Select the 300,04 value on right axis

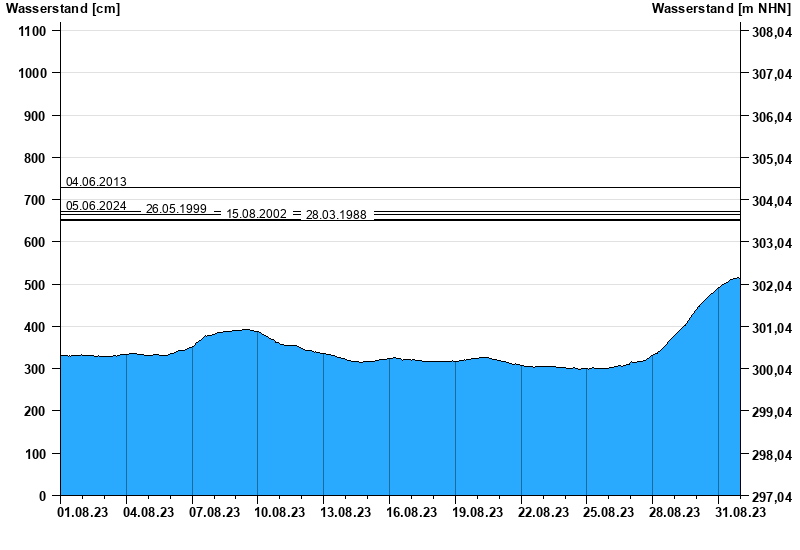click(x=771, y=370)
